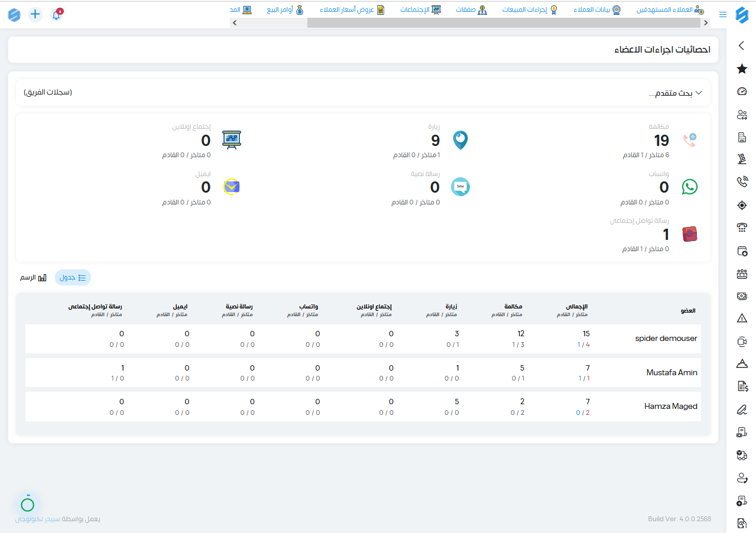This screenshot has height=533, width=756.
Task: Open the delivery truck box icon
Action: point(742,455)
